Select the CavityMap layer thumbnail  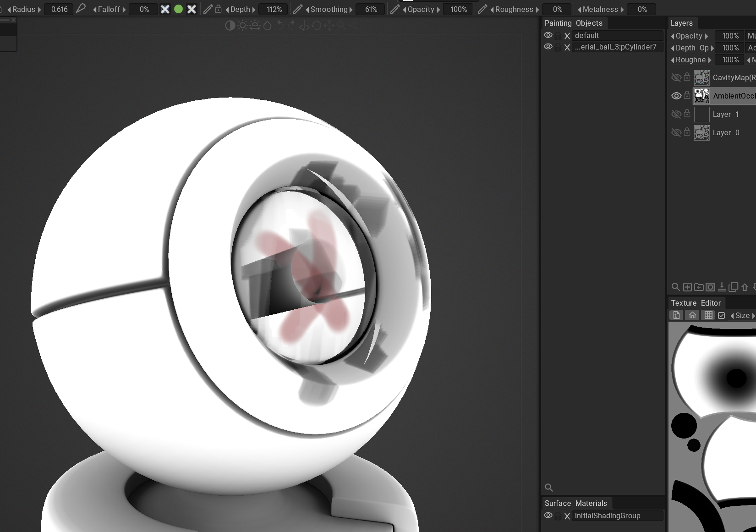pyautogui.click(x=702, y=77)
